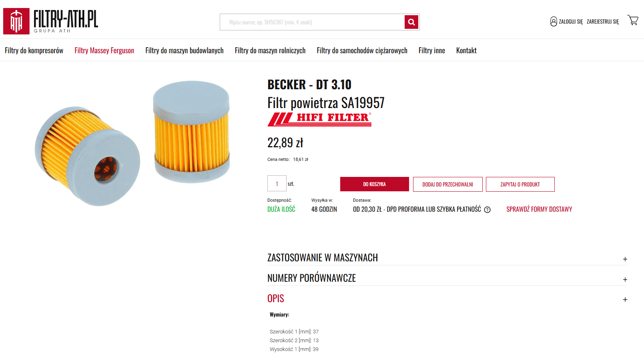Click Zapytaj o produkt button
This screenshot has height=359, width=644.
point(520,184)
